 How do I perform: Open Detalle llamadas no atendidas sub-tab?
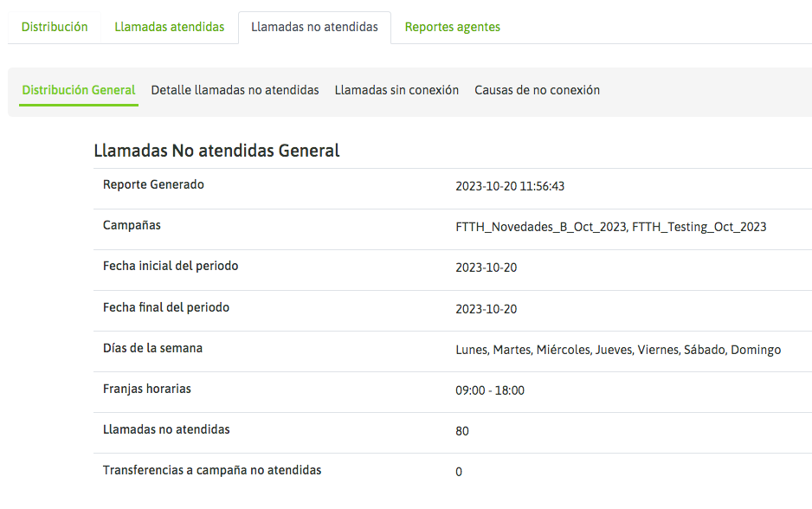[x=235, y=90]
